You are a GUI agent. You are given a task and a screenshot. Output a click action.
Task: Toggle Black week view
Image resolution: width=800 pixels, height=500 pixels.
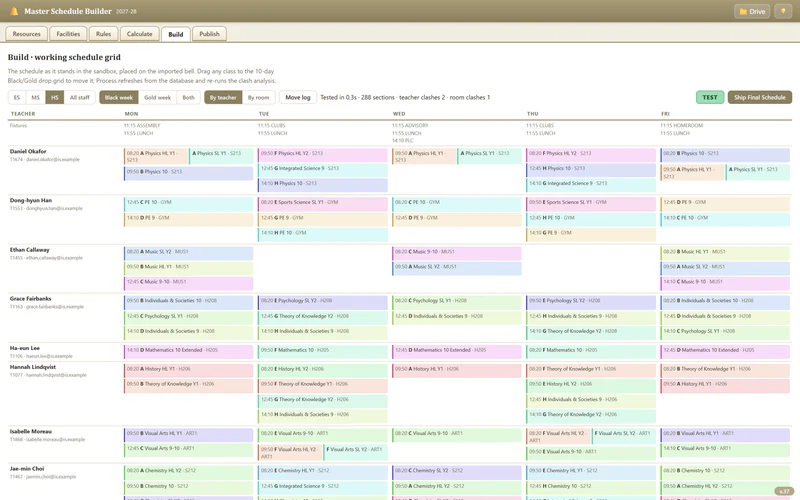119,97
